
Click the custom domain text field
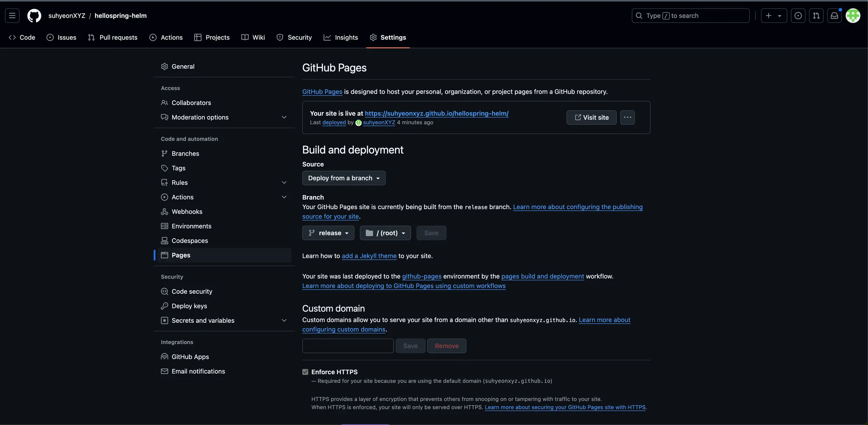[x=348, y=346]
